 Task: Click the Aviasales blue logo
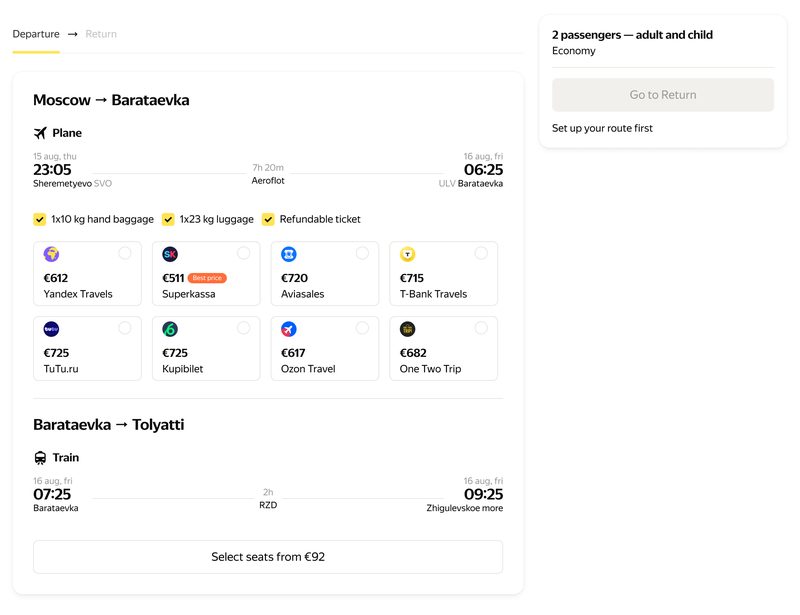point(289,254)
